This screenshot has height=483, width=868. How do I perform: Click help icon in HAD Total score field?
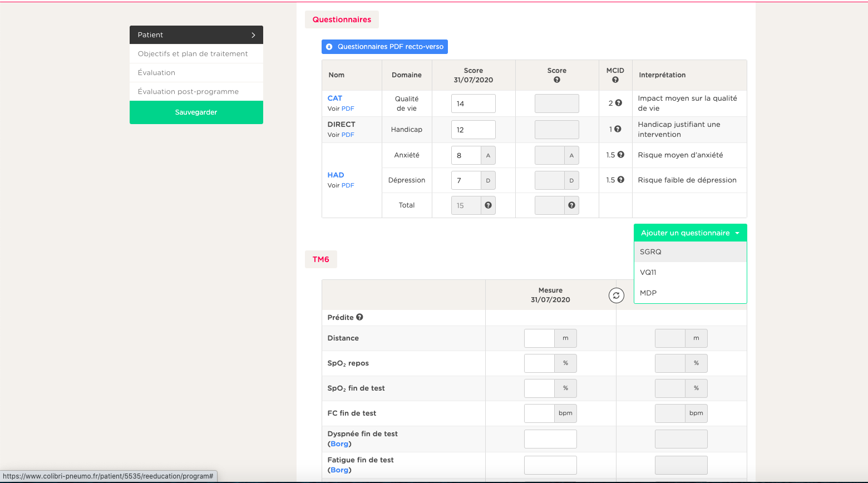click(488, 205)
